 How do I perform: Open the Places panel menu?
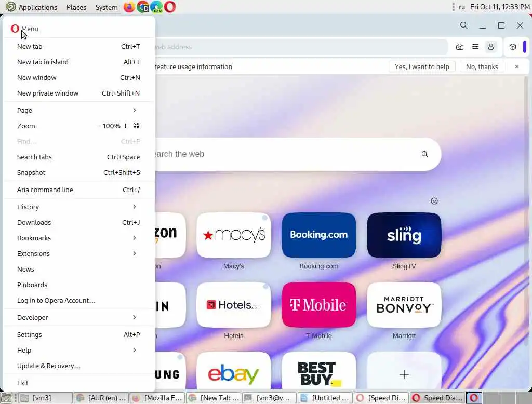tap(76, 7)
